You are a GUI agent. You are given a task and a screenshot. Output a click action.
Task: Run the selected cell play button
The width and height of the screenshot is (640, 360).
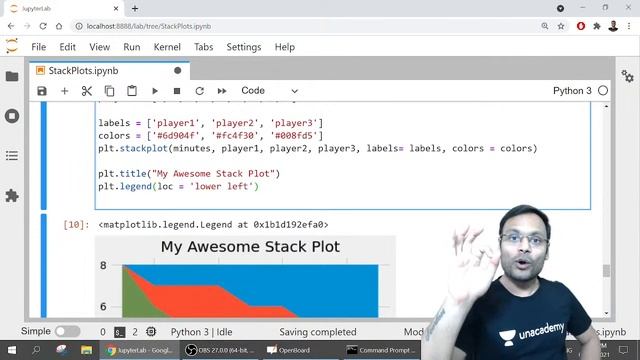pos(155,91)
